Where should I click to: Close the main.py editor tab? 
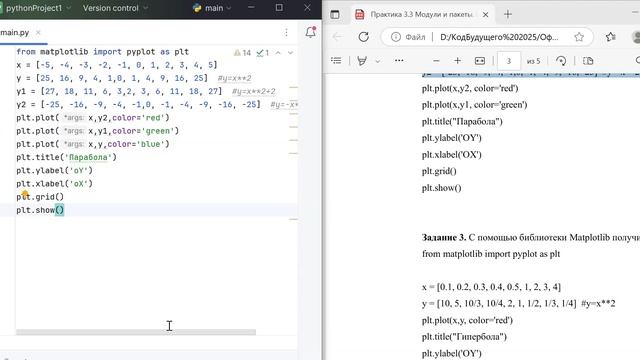(x=38, y=33)
